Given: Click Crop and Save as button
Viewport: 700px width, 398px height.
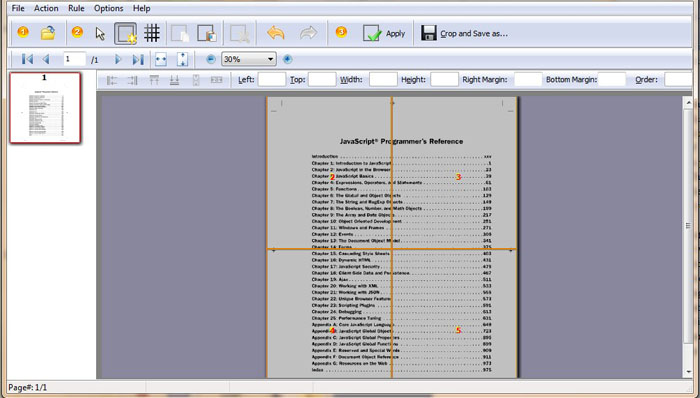Looking at the screenshot, I should point(464,33).
